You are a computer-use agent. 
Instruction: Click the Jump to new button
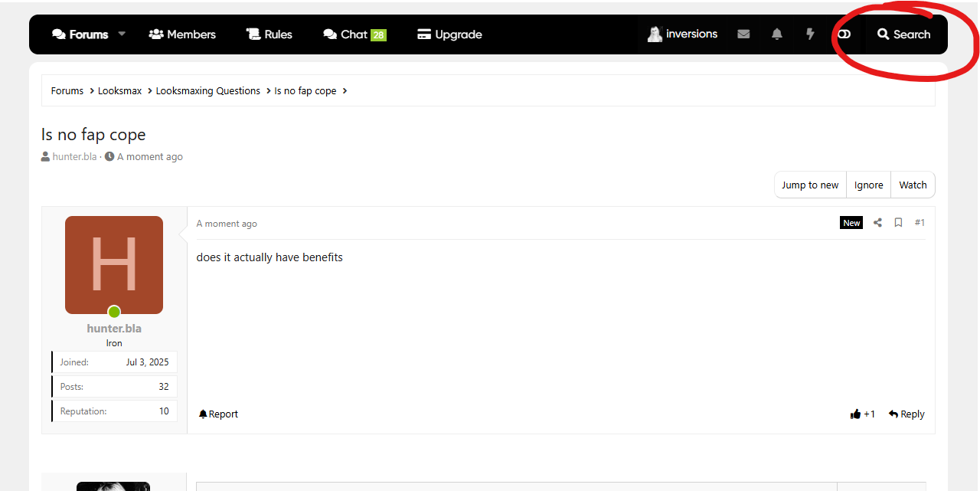(810, 185)
